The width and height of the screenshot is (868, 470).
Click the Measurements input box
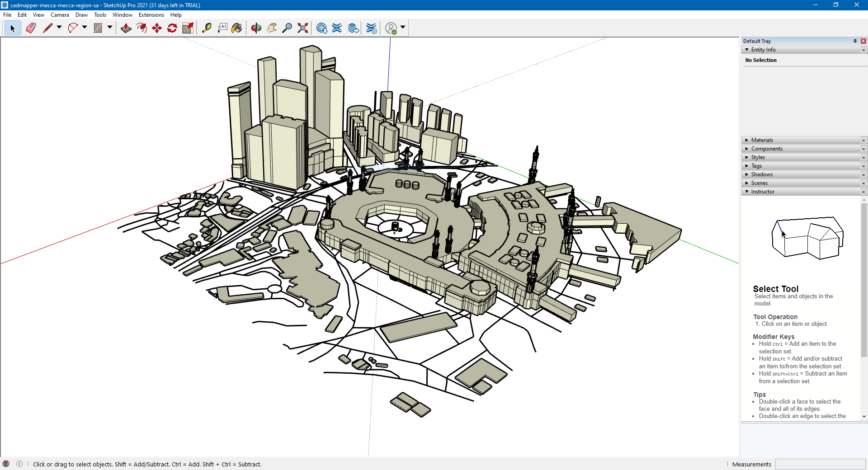[820, 464]
